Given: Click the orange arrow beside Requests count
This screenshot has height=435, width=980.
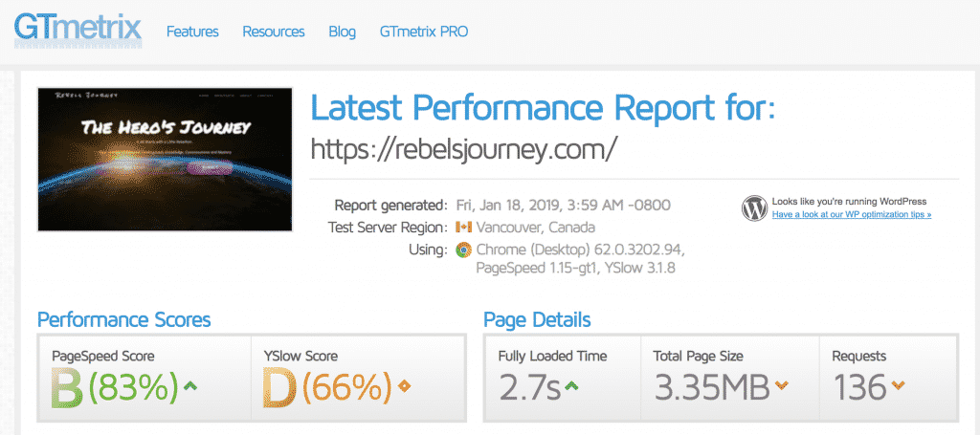Looking at the screenshot, I should click(x=898, y=386).
